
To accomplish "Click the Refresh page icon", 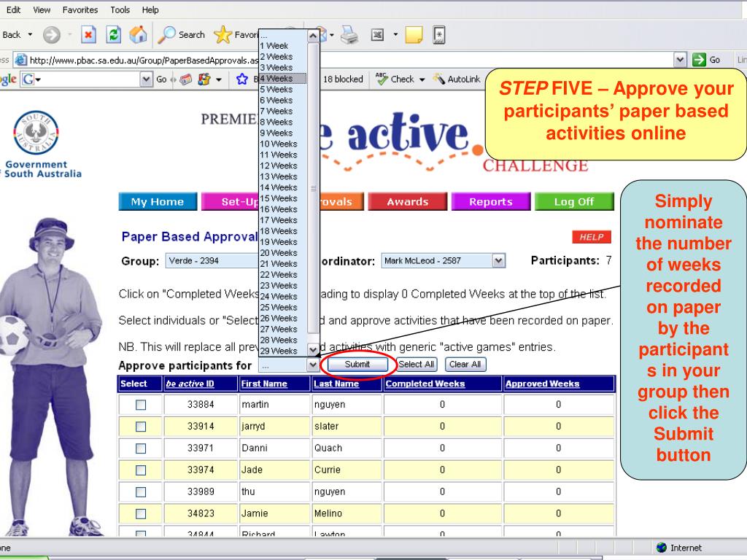I will (113, 35).
